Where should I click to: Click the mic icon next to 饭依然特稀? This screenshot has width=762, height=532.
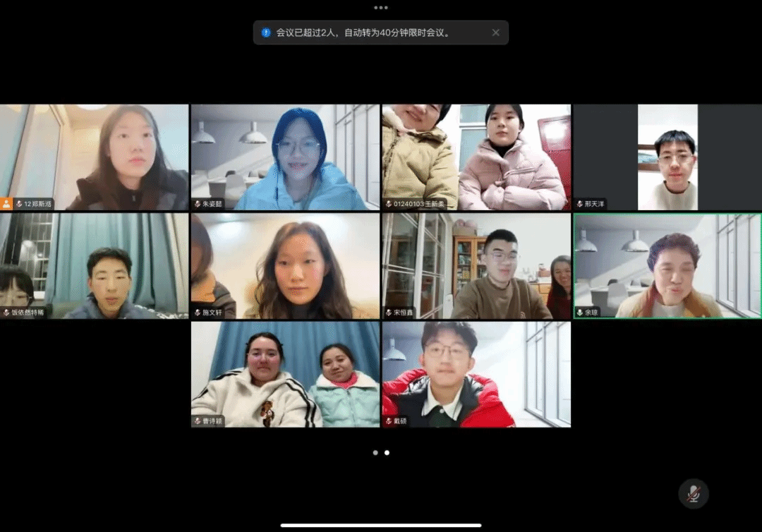[x=6, y=312]
